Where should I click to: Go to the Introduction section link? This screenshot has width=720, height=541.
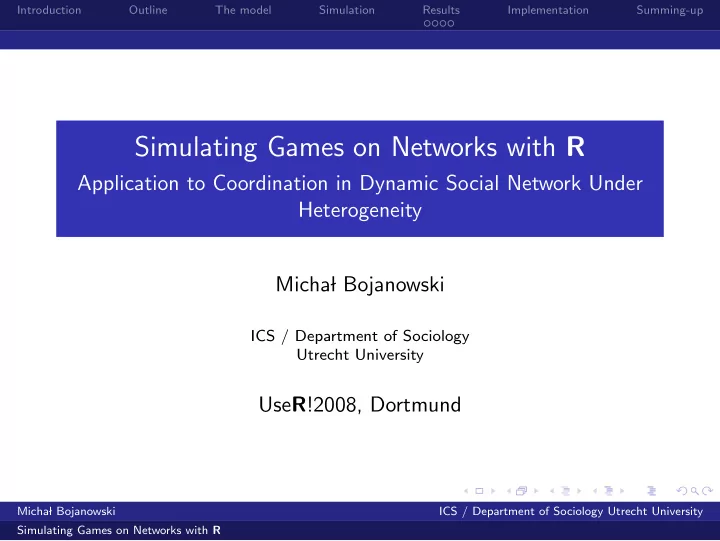click(49, 10)
